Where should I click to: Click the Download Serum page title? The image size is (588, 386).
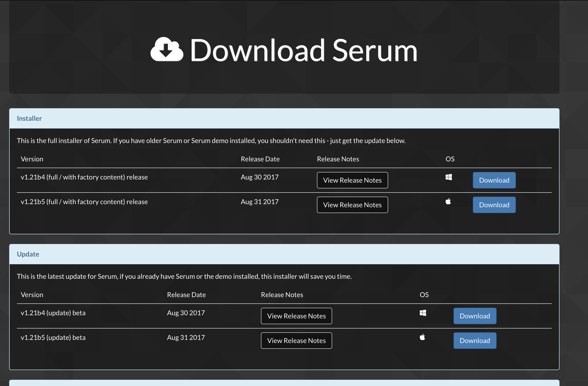pos(303,50)
